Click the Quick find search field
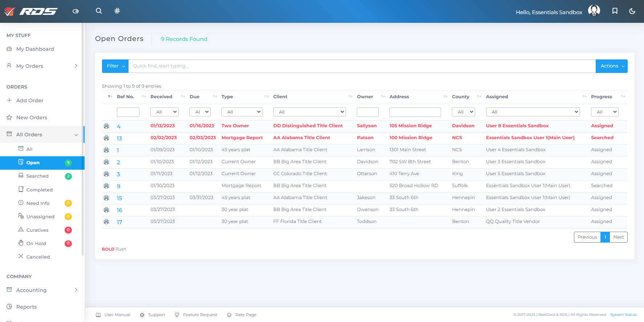This screenshot has width=644, height=322. (362, 66)
